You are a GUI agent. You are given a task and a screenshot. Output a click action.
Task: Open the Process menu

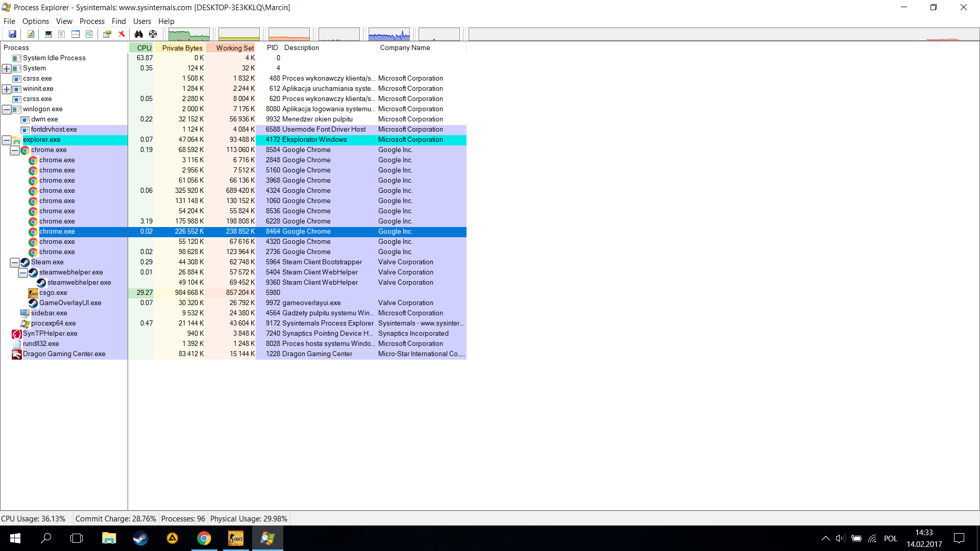[x=92, y=21]
